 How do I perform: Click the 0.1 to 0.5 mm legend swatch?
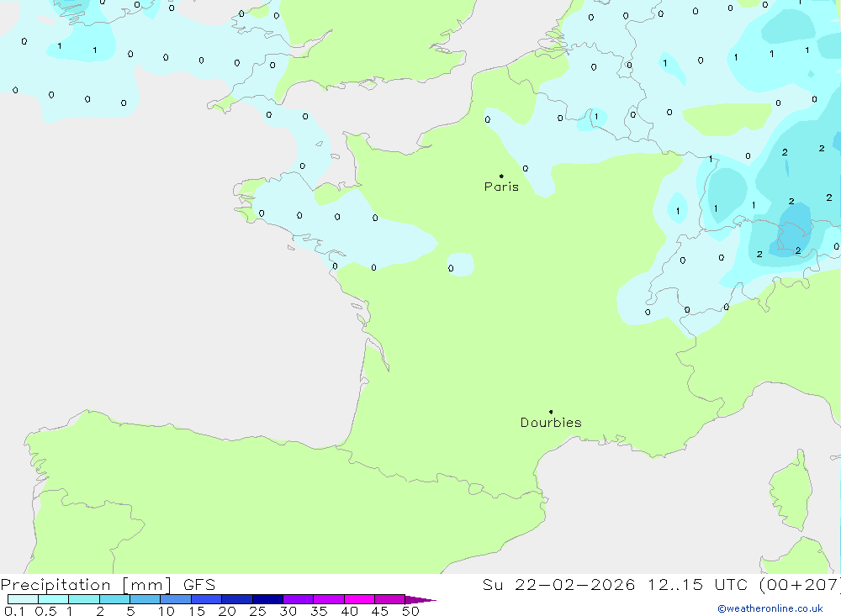(x=23, y=599)
